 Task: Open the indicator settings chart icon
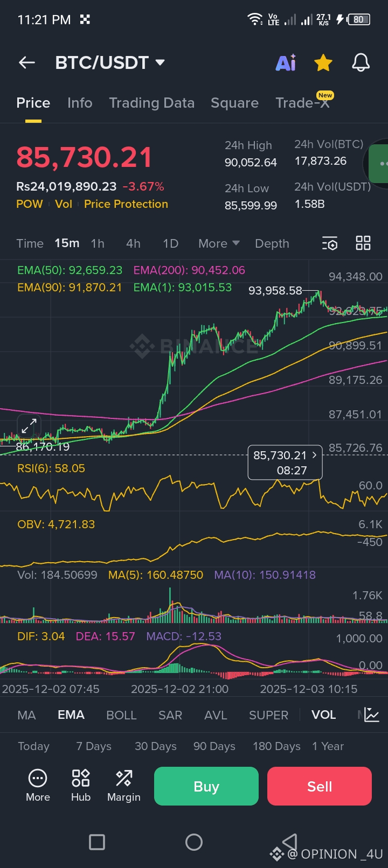[x=372, y=715]
